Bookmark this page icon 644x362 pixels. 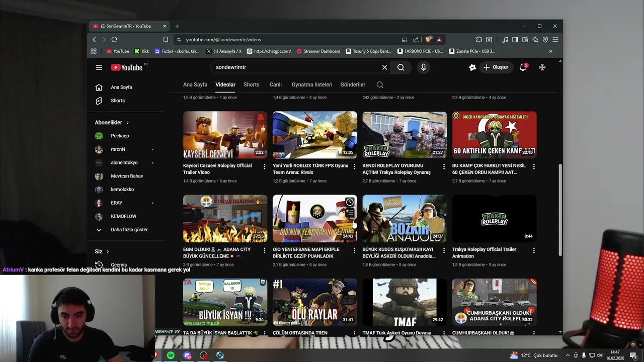click(166, 40)
